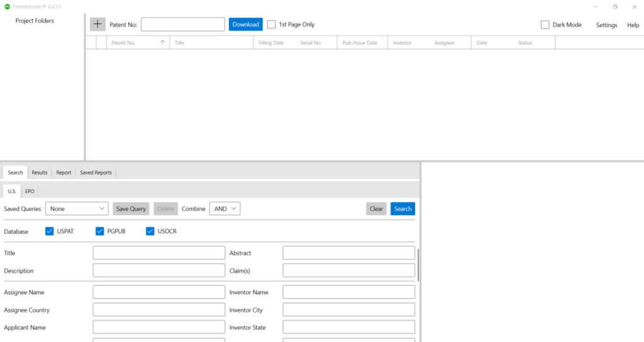The image size is (644, 342).
Task: Enable the Dark Mode checkbox
Action: pyautogui.click(x=545, y=25)
